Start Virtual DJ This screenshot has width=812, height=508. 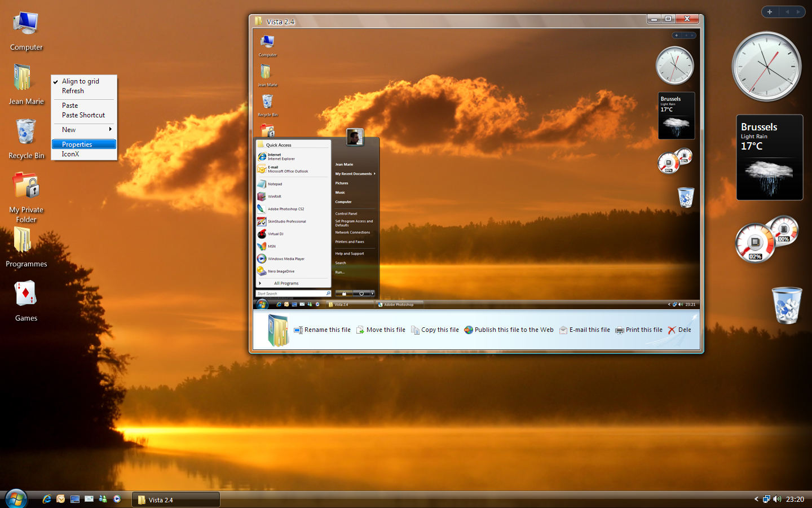(275, 234)
